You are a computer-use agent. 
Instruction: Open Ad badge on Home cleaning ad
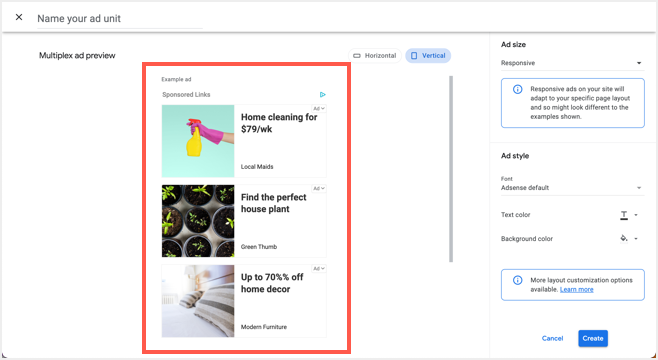pyautogui.click(x=319, y=108)
